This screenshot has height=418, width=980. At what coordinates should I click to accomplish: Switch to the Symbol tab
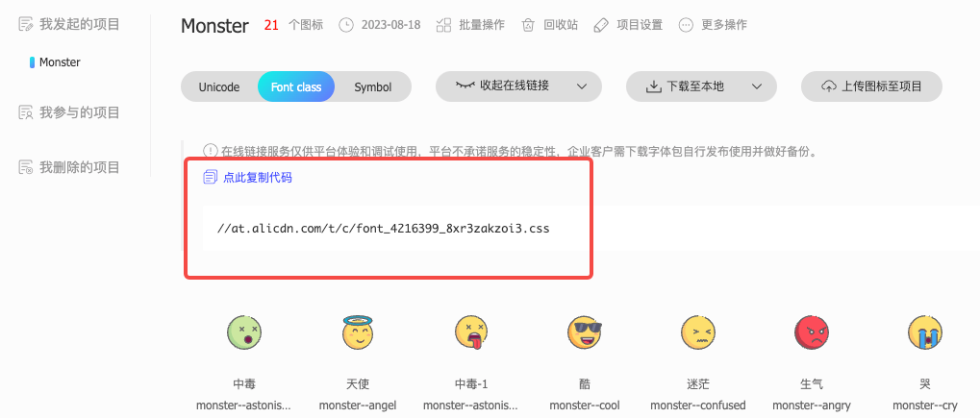coord(373,86)
